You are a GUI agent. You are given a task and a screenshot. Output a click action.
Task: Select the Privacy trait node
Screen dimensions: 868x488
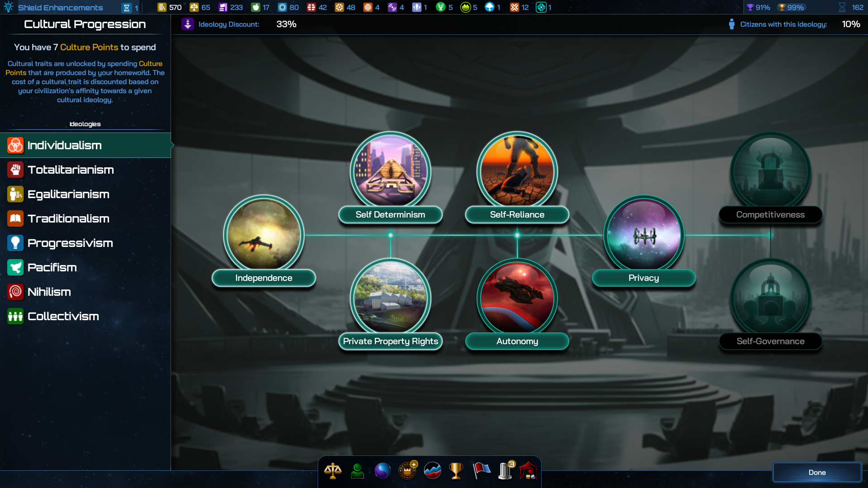pos(644,235)
